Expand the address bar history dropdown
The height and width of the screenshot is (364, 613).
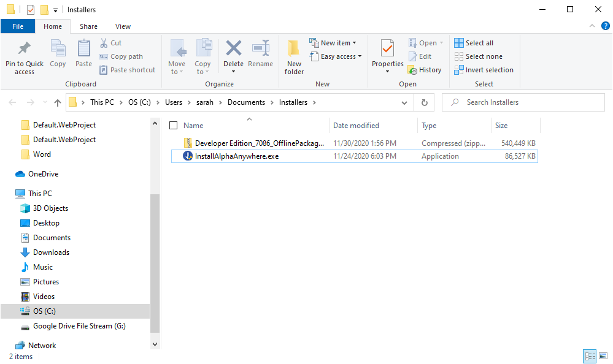click(404, 102)
